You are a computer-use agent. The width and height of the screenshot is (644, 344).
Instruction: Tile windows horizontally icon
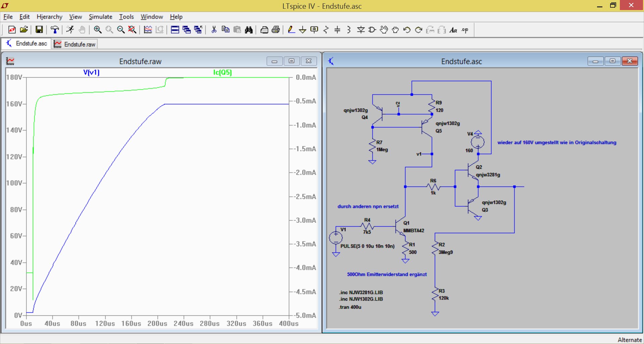coord(175,30)
